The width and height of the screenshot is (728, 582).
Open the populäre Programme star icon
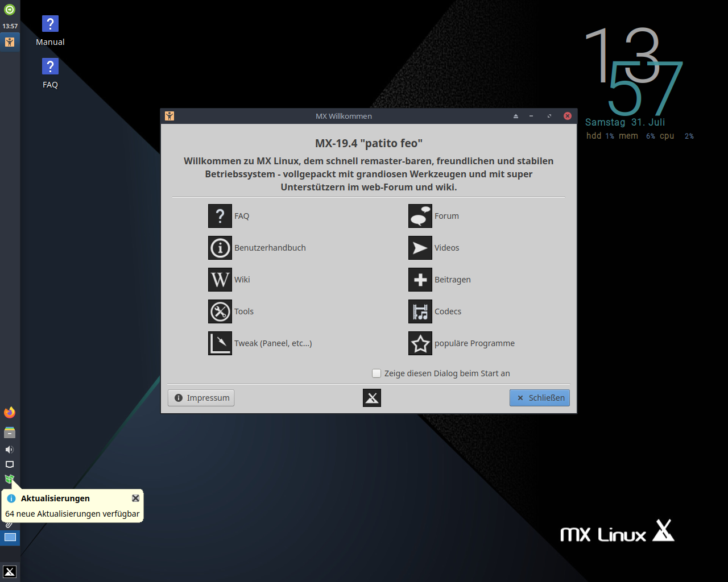420,343
